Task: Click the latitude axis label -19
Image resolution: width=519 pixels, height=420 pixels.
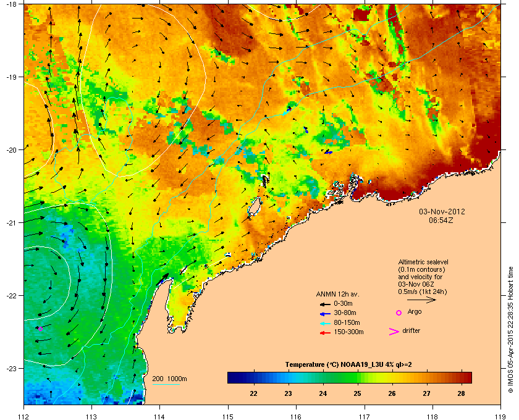Action: [12, 77]
